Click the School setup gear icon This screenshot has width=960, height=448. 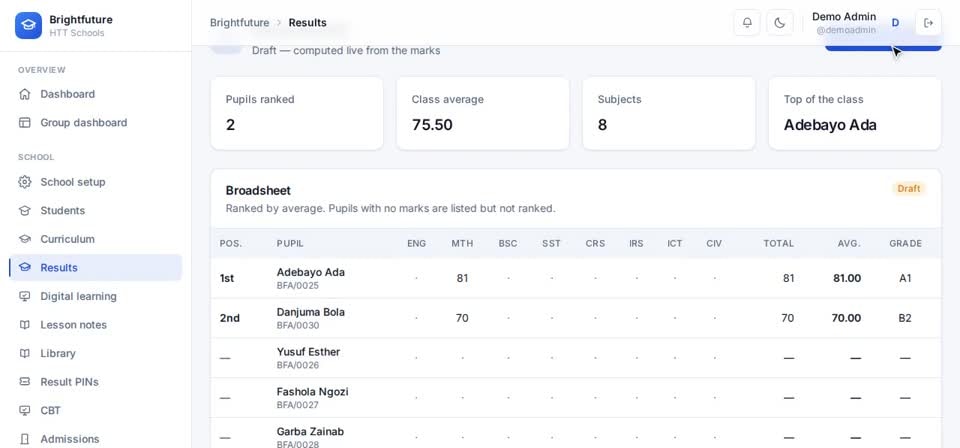tap(24, 182)
